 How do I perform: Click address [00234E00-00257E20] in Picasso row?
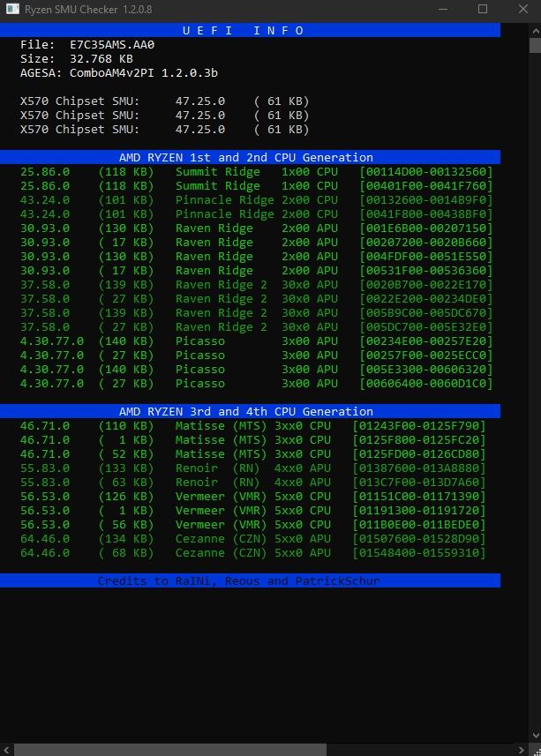[x=426, y=341]
